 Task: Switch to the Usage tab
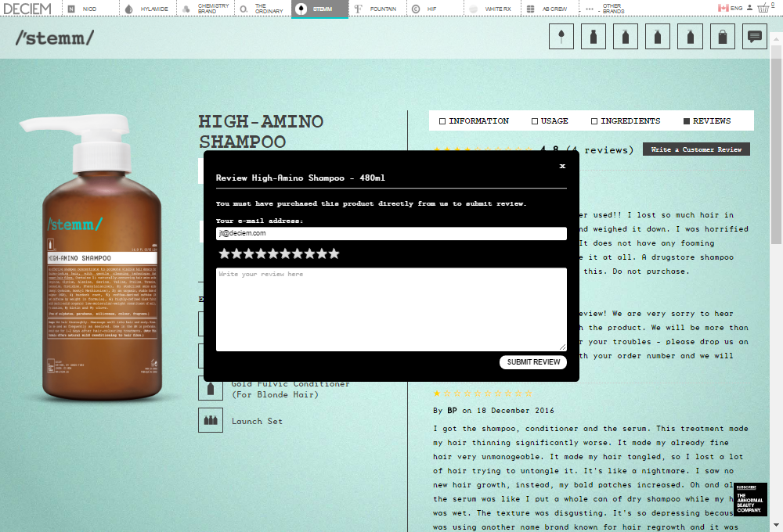(x=550, y=120)
